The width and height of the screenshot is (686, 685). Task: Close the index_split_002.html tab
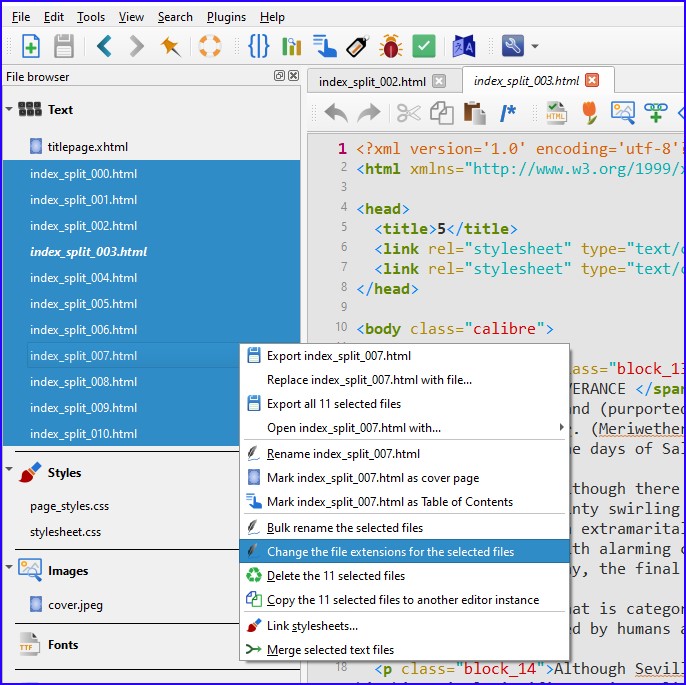439,81
